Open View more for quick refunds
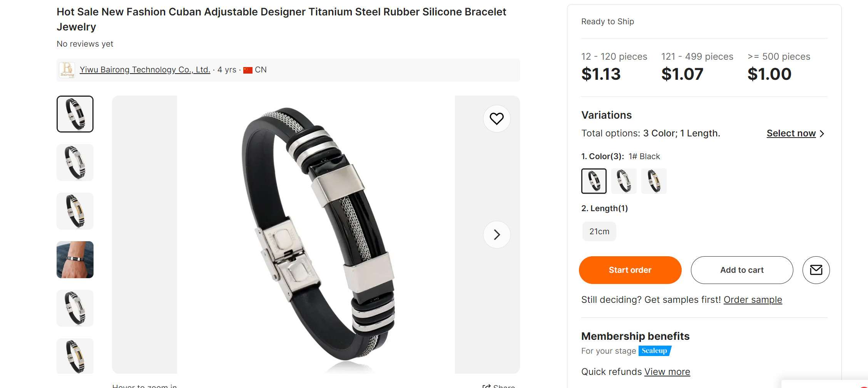 coord(667,372)
